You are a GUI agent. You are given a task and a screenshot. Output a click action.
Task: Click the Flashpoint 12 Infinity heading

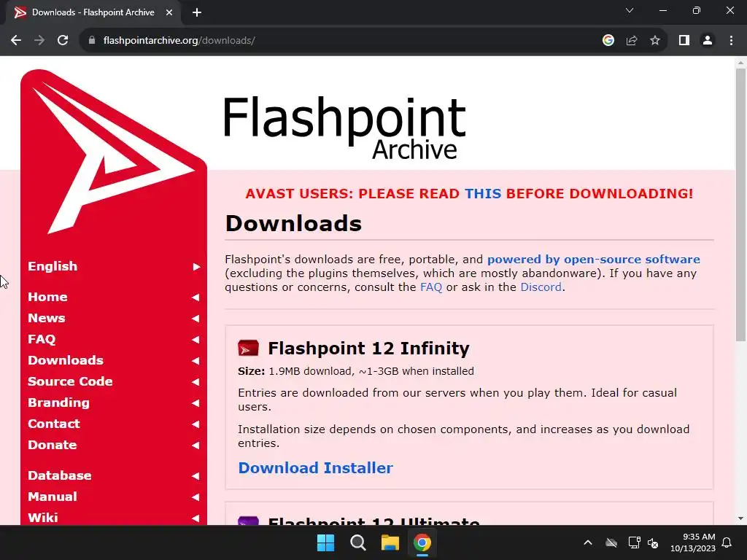tap(368, 348)
